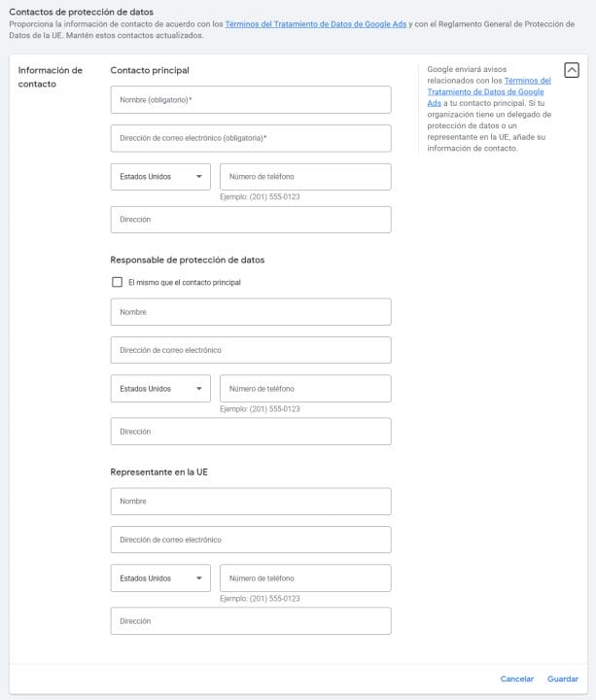Click the Guardar button

[x=563, y=679]
